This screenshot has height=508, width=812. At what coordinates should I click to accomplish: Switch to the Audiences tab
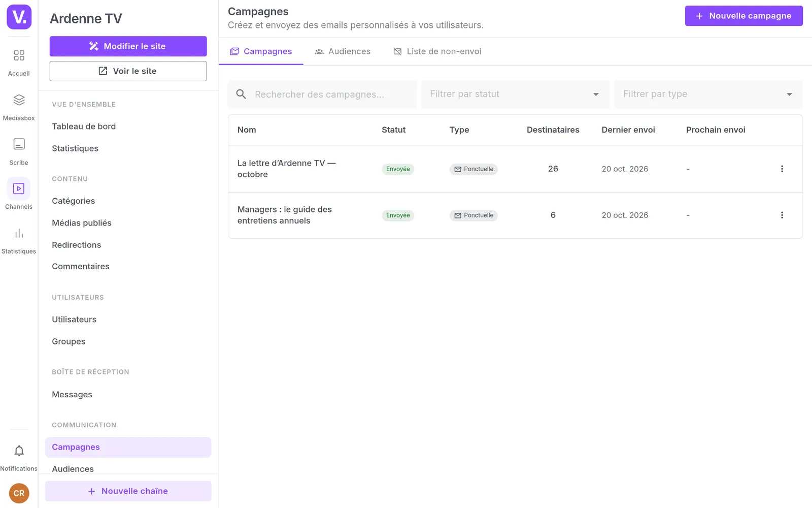(343, 51)
